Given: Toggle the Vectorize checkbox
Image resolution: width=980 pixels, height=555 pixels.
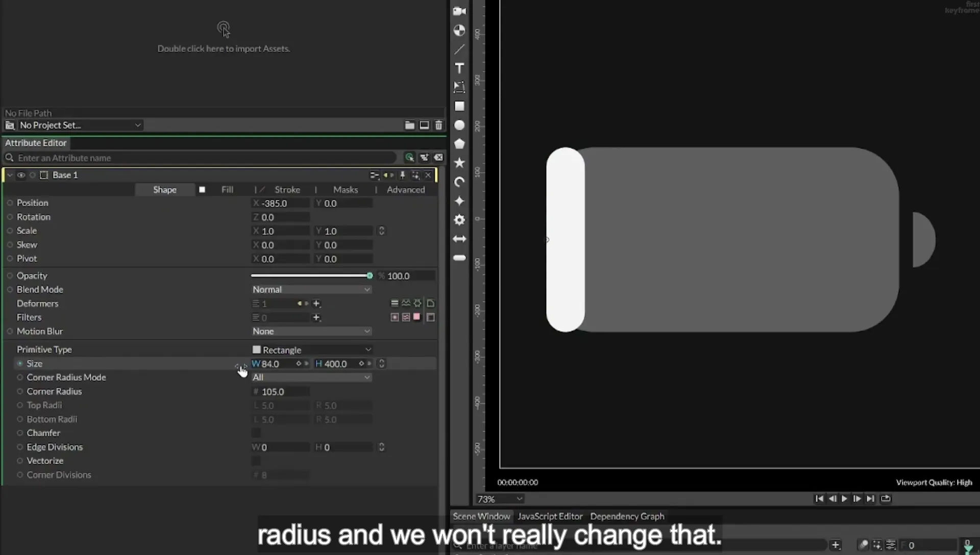Looking at the screenshot, I should pos(256,461).
